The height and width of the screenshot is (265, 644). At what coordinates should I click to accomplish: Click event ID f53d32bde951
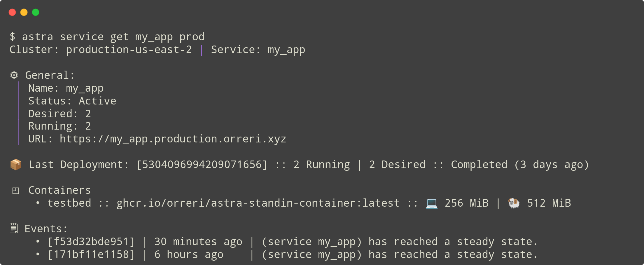pos(91,242)
